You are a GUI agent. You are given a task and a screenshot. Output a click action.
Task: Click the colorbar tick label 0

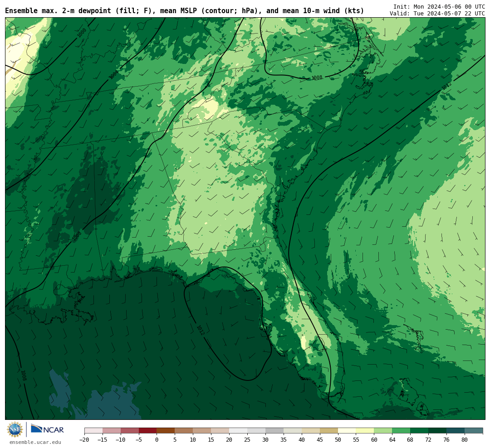click(157, 440)
